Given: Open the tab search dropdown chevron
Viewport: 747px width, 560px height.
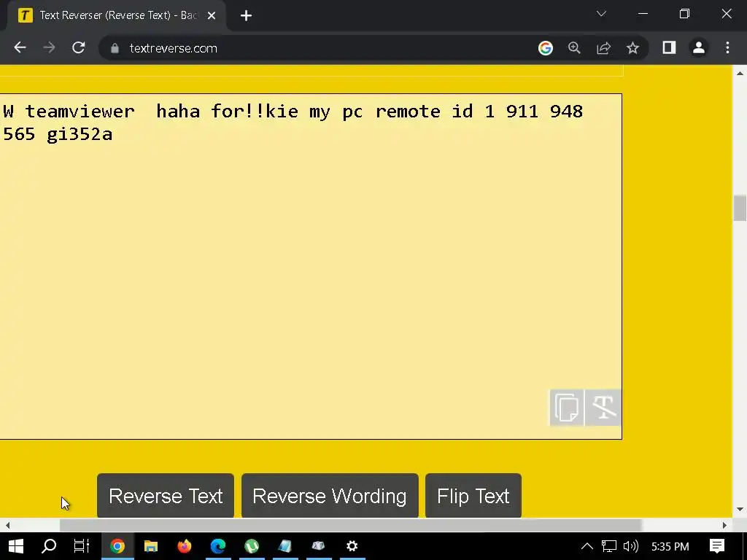Looking at the screenshot, I should (x=601, y=14).
